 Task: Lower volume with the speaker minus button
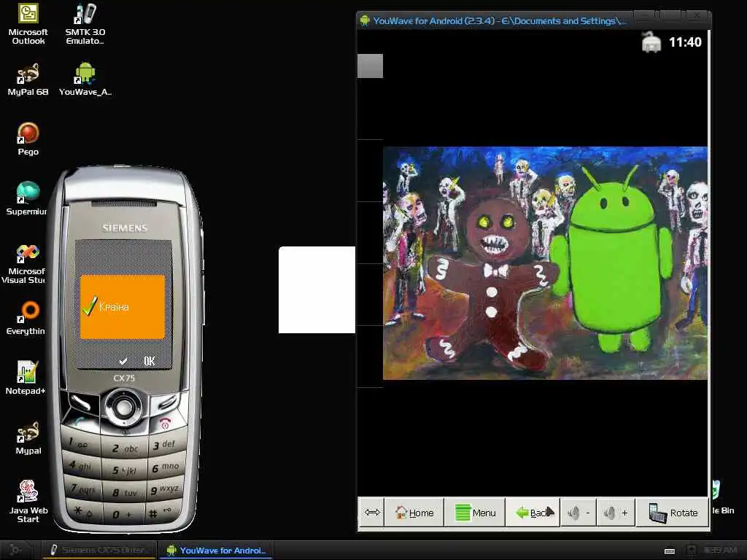(578, 513)
